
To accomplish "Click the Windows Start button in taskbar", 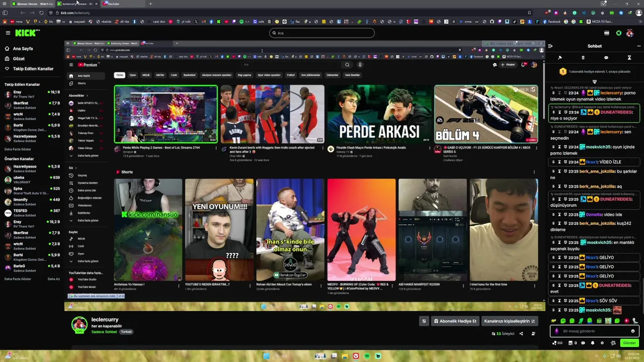I will 266,356.
